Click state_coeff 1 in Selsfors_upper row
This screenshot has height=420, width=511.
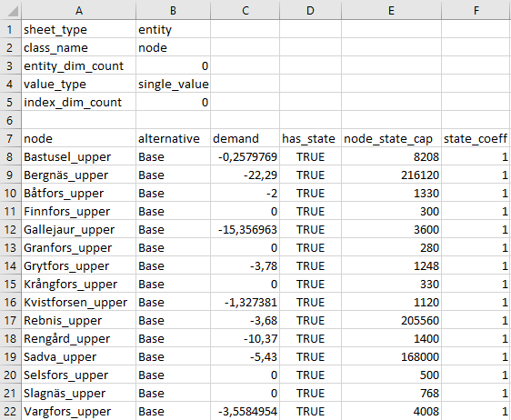(x=476, y=375)
